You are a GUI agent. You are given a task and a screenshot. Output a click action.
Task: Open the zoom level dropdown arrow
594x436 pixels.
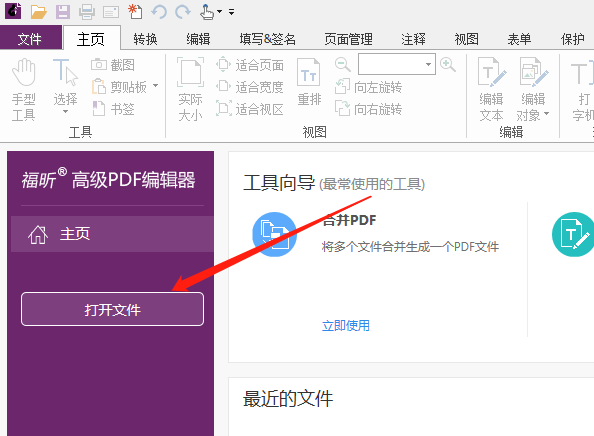(428, 64)
